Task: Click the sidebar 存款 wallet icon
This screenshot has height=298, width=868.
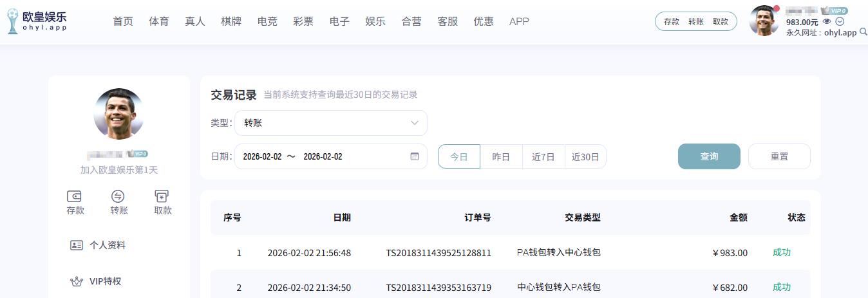Action: click(x=75, y=197)
